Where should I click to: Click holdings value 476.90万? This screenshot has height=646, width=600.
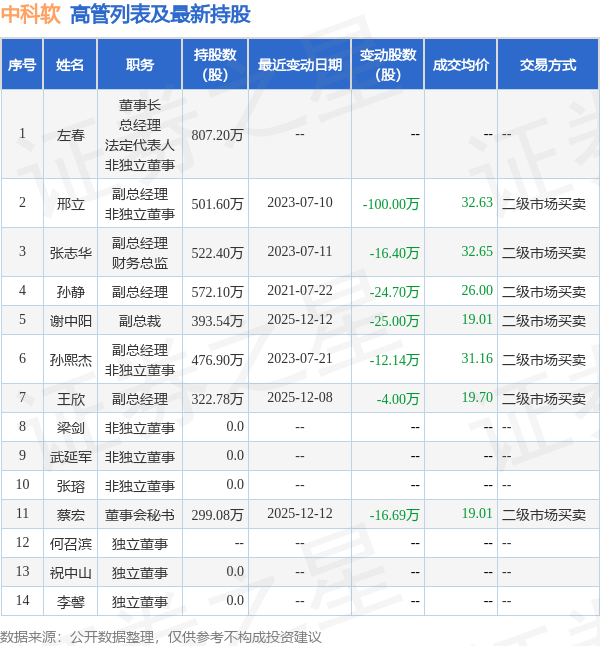tap(217, 360)
